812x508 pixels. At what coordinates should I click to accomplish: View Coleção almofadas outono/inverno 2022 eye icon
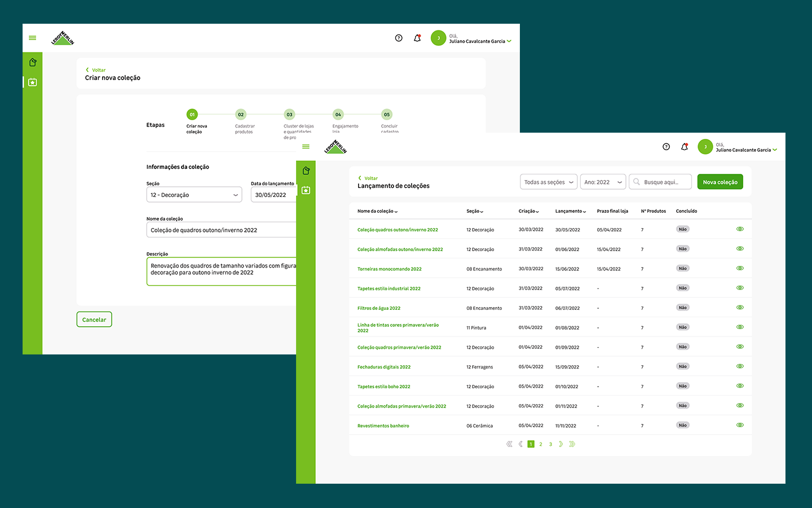[x=740, y=249]
